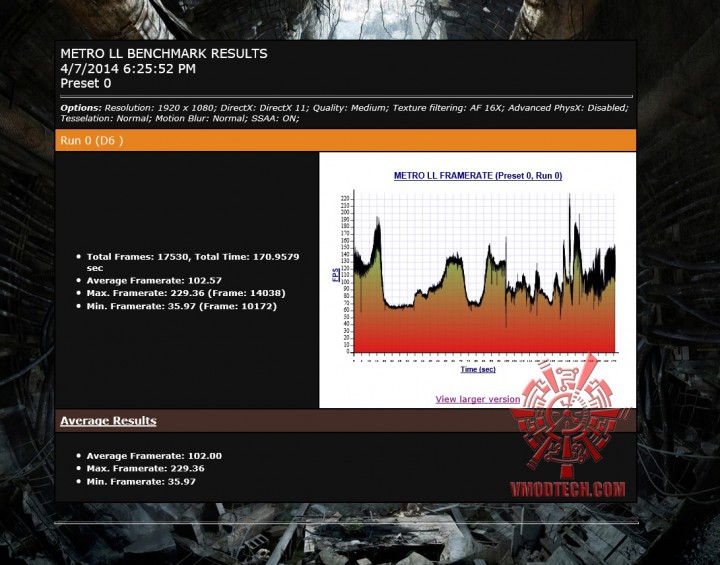Click the METRO LL FRAMERATE chart title
This screenshot has width=720, height=565.
(478, 175)
